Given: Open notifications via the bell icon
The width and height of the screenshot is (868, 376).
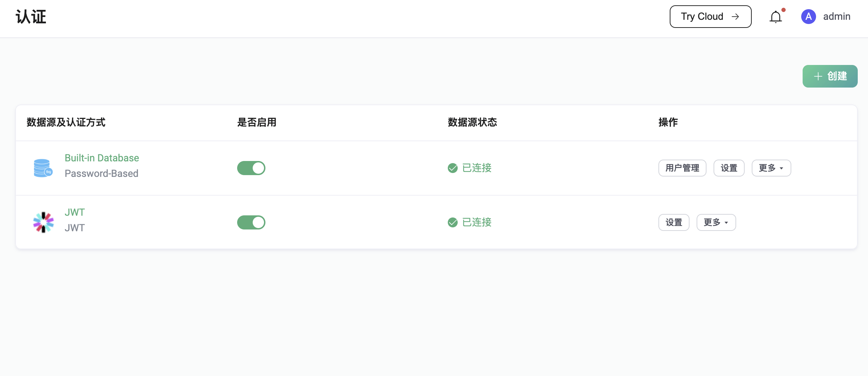Looking at the screenshot, I should coord(775,17).
